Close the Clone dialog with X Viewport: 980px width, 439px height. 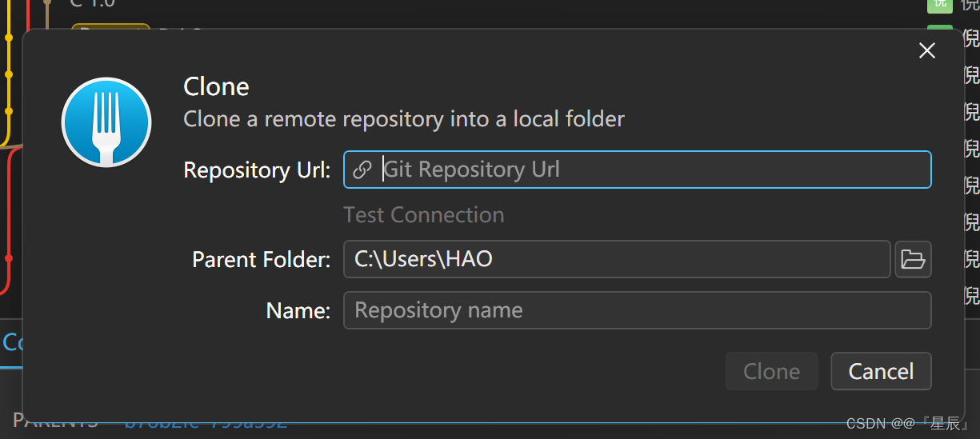[x=927, y=51]
